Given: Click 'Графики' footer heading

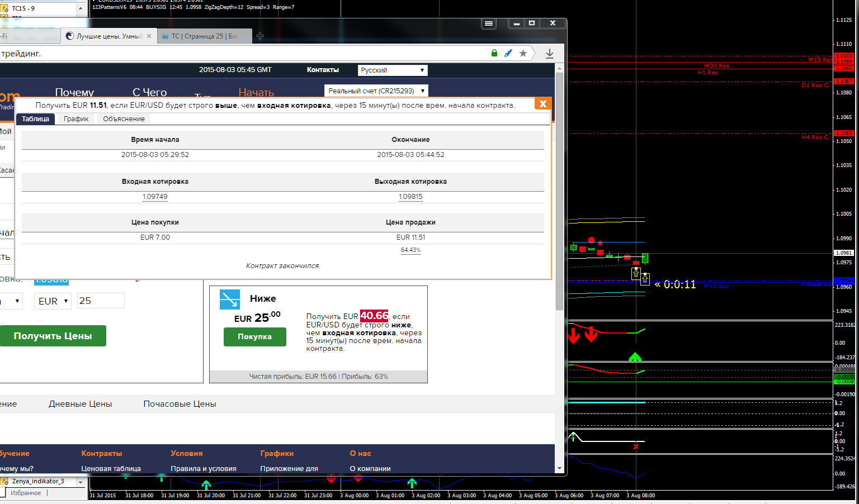Looking at the screenshot, I should 277,454.
